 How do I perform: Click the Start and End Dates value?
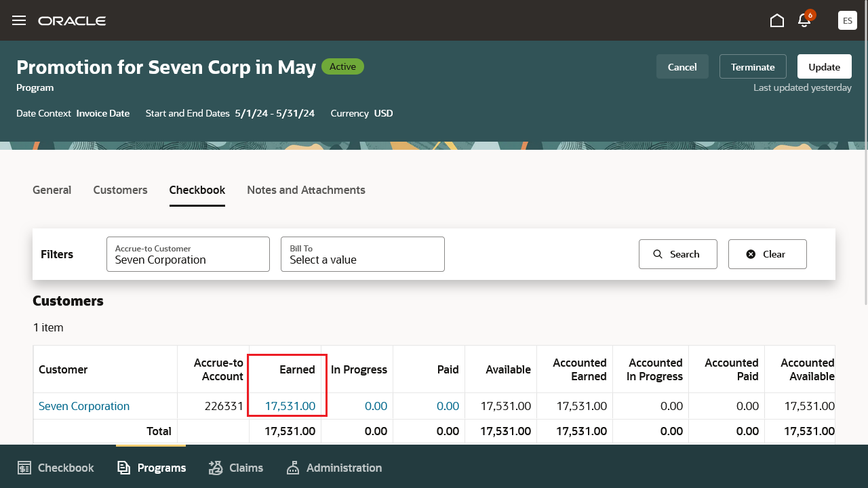point(275,113)
